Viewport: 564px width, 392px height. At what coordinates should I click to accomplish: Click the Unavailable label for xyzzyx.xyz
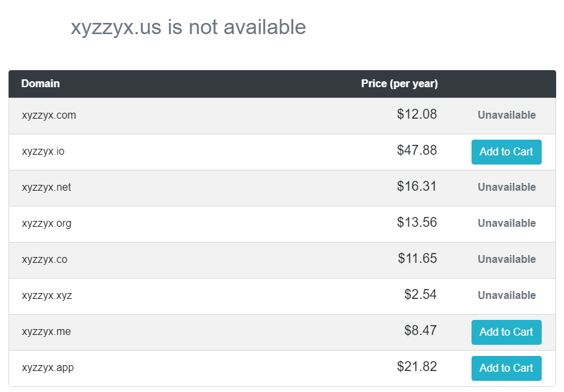(x=506, y=296)
